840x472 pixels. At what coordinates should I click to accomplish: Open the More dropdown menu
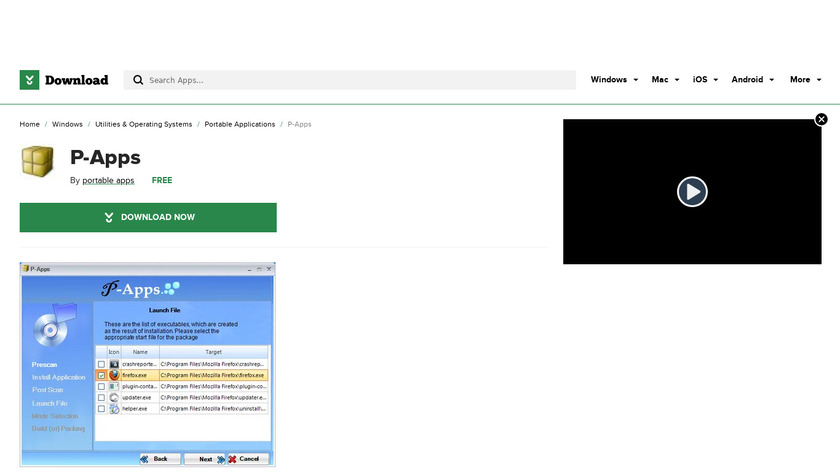tap(805, 79)
